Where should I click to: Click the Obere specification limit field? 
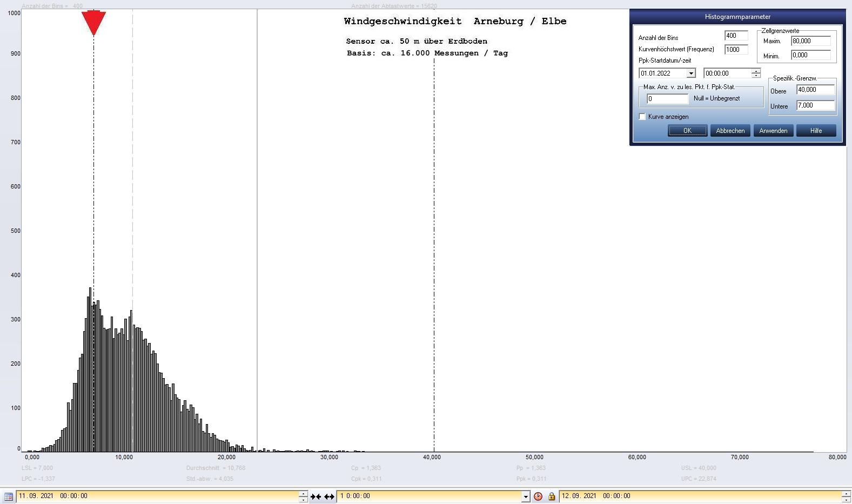(x=815, y=90)
